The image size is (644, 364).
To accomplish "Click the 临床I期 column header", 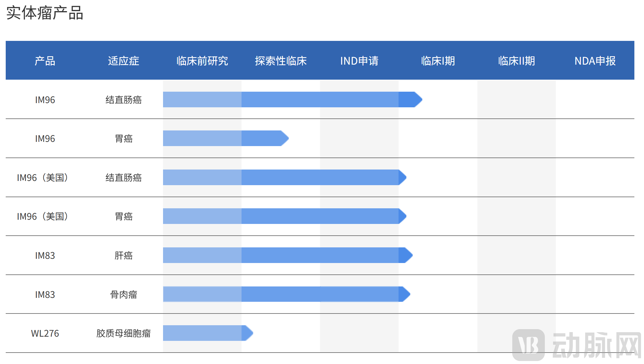I will pos(438,61).
